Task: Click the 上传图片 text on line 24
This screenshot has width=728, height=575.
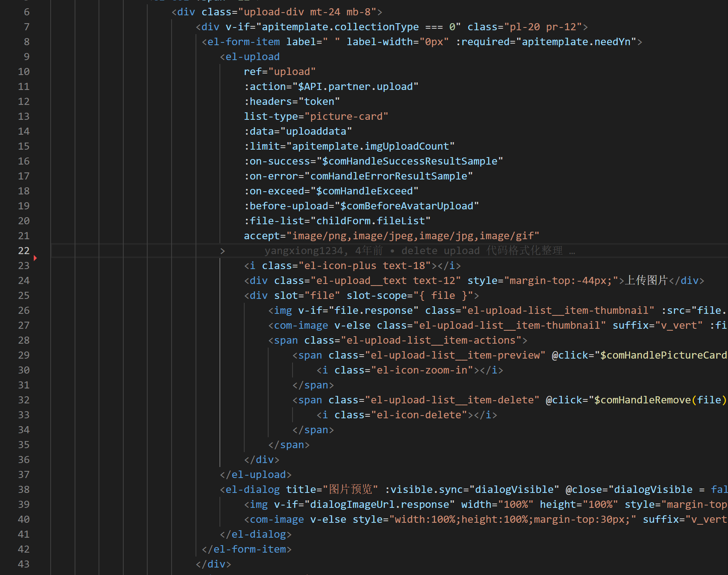Action: [x=646, y=280]
